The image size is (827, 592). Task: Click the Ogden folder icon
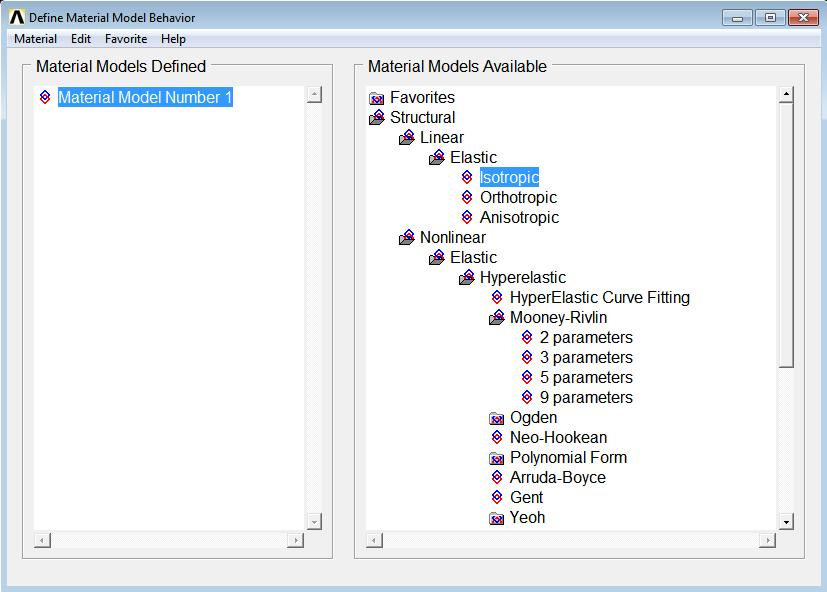point(497,418)
